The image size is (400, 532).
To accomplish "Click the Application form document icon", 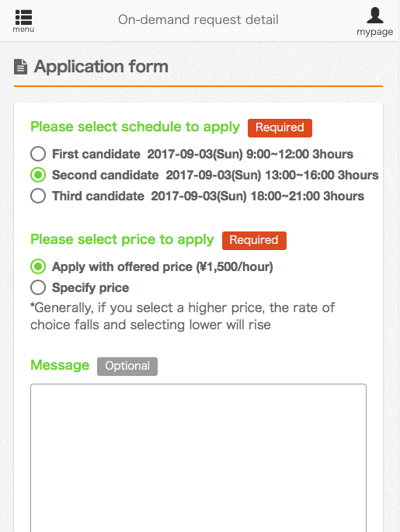I will pyautogui.click(x=20, y=67).
